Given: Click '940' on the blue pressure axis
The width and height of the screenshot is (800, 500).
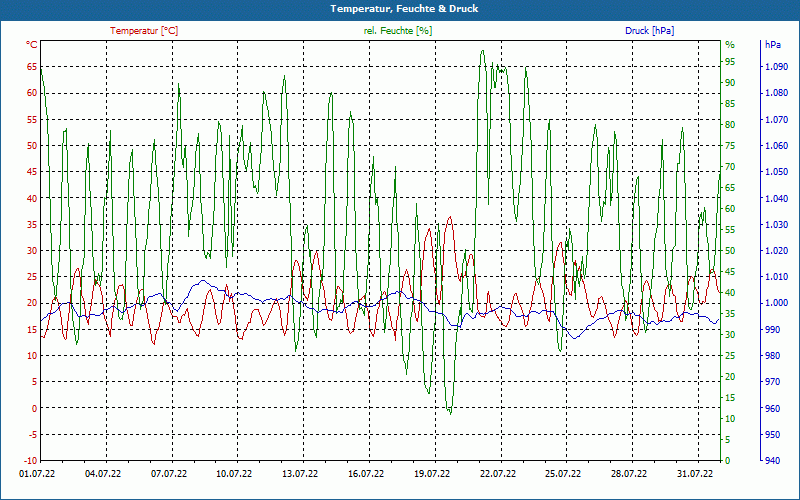Looking at the screenshot, I should coord(772,461).
